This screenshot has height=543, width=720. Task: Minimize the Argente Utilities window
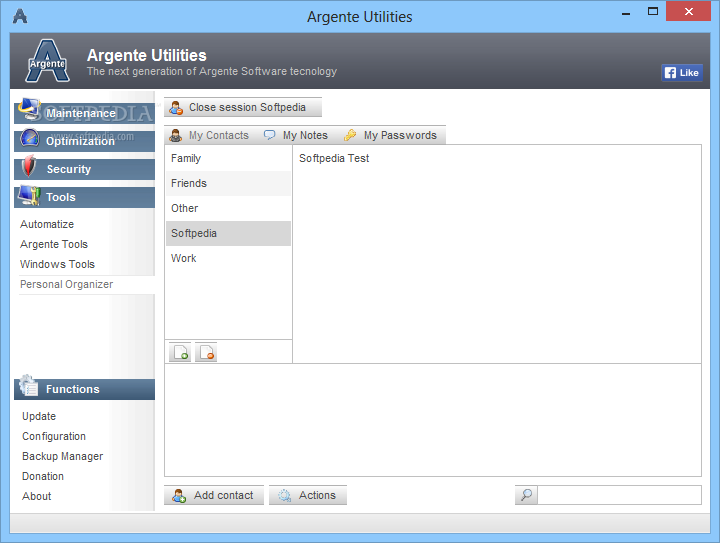[625, 12]
